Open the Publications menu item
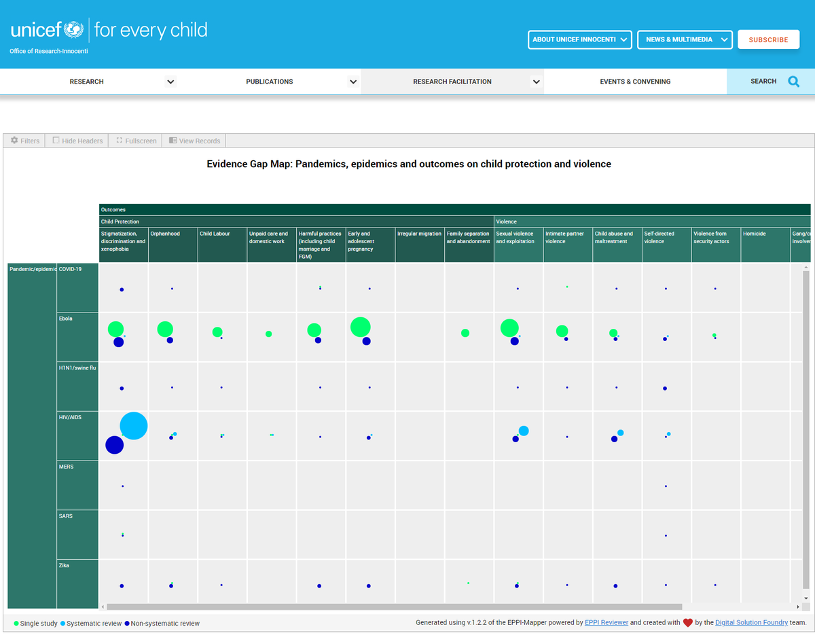Viewport: 815px width, 644px height. (270, 82)
